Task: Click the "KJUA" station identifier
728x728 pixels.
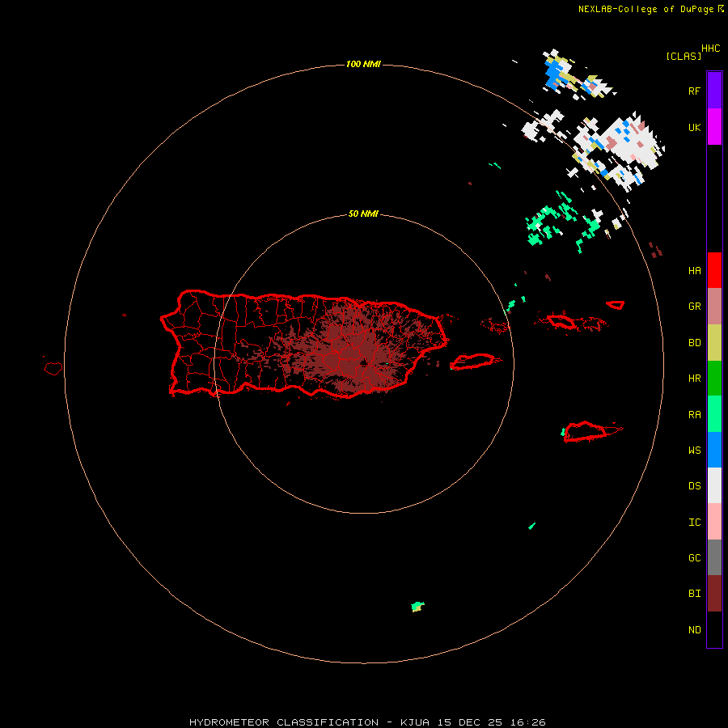Action: pyautogui.click(x=415, y=722)
